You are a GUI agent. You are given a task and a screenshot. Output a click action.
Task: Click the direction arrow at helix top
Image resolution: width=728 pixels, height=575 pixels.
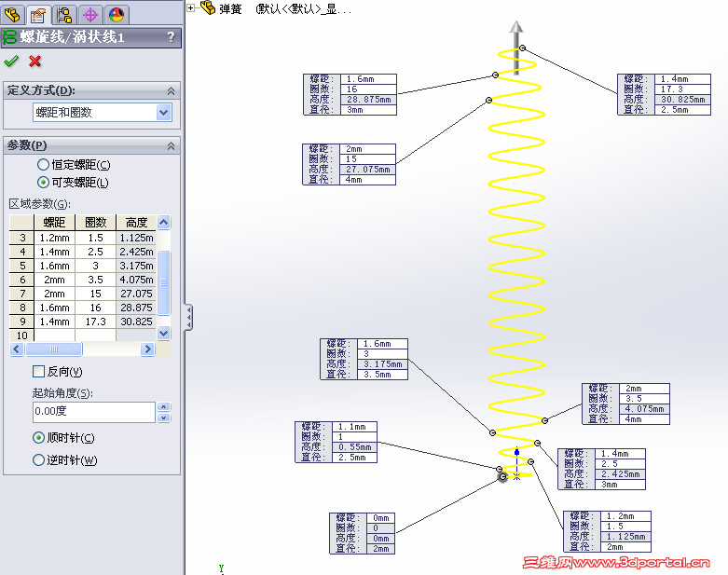(x=516, y=47)
